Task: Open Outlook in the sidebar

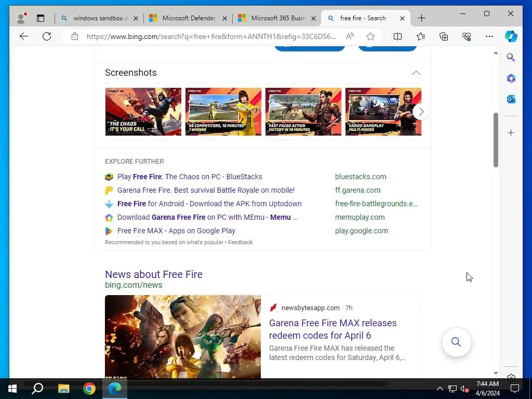Action: (511, 99)
